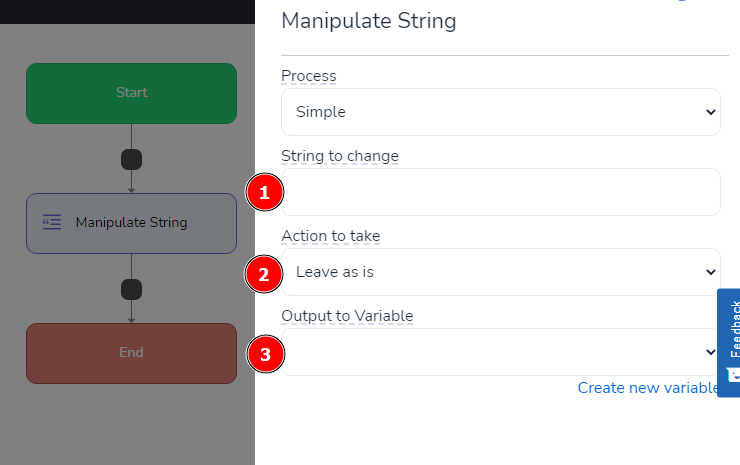Click the connector dot below the Start node

(x=131, y=160)
